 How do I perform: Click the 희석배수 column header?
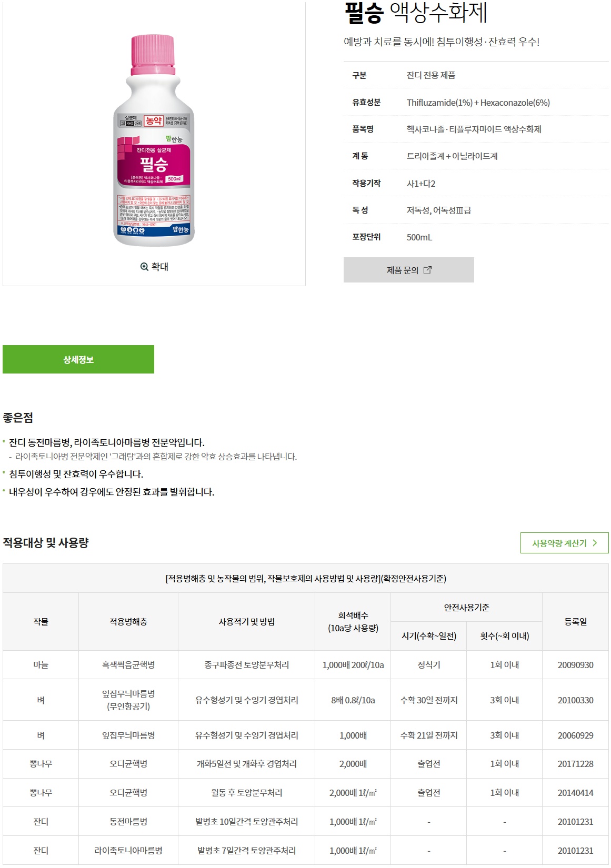tap(353, 622)
